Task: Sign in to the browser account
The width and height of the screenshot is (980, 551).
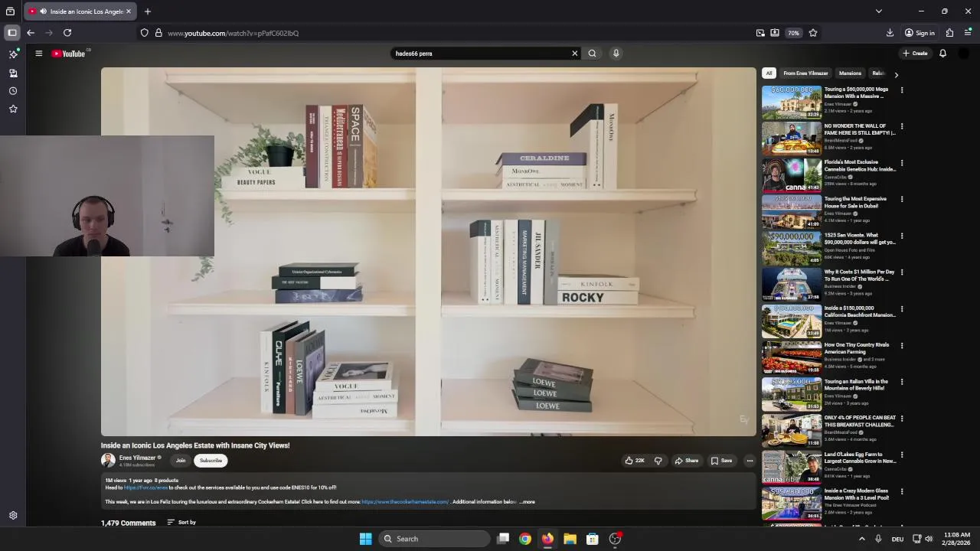Action: click(x=920, y=33)
